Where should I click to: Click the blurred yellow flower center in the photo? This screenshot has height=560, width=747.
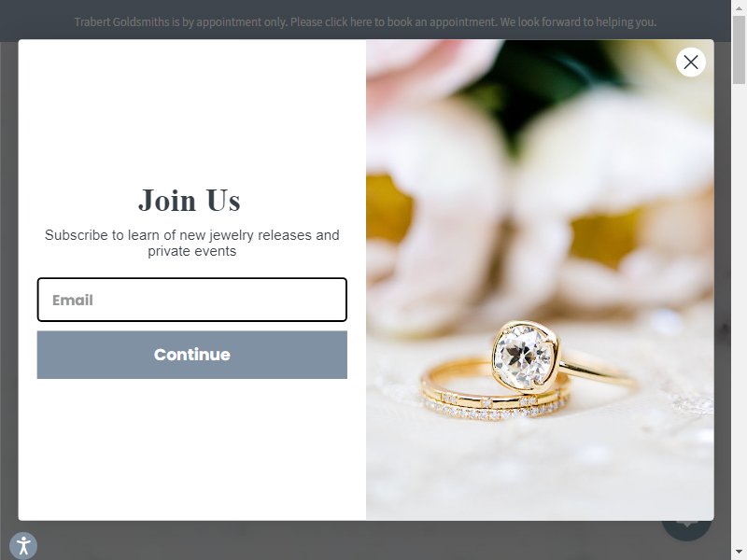click(605, 236)
